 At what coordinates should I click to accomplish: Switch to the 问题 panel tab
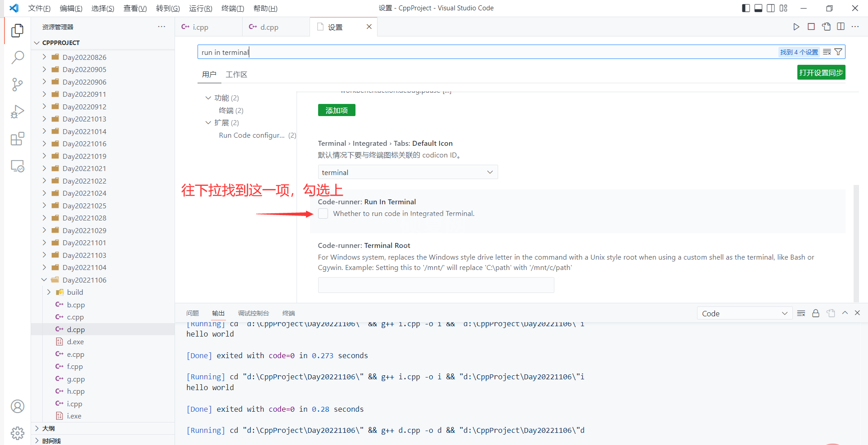(193, 313)
